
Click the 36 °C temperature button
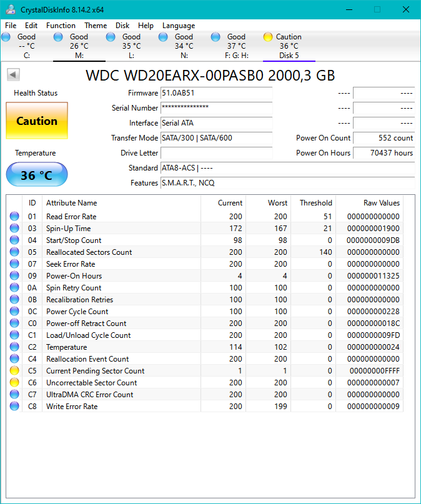pyautogui.click(x=37, y=175)
